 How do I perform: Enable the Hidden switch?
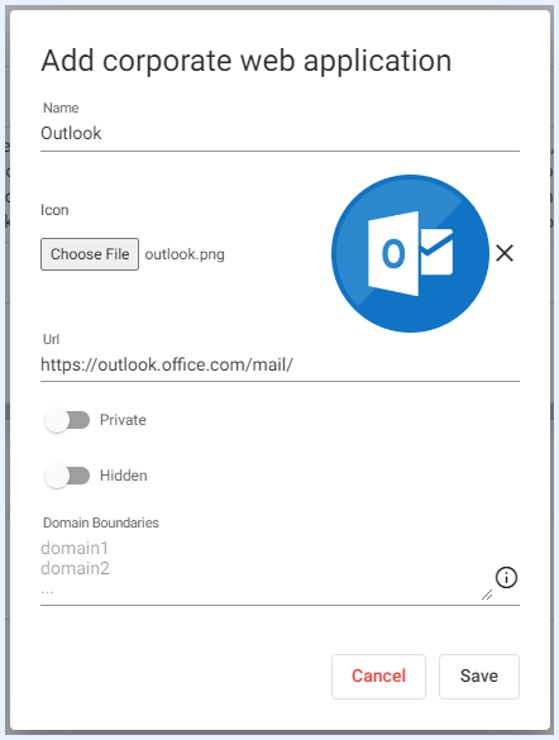pos(67,476)
